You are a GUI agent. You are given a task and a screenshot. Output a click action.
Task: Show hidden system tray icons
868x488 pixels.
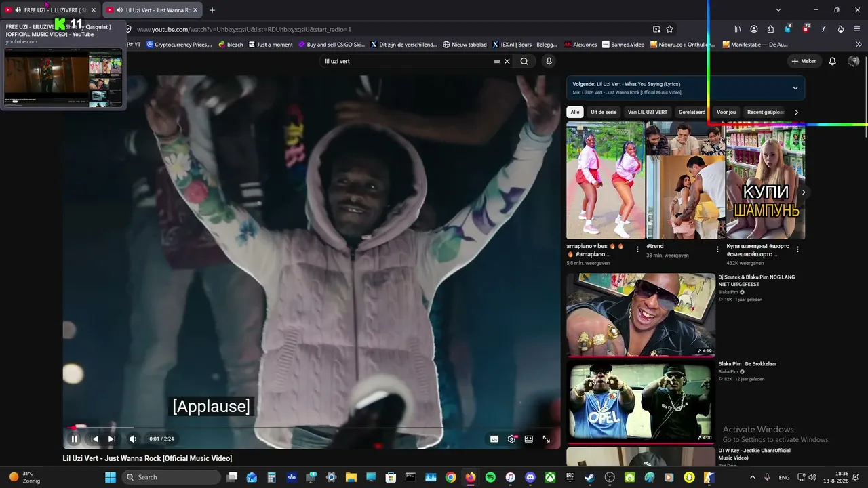click(x=753, y=477)
